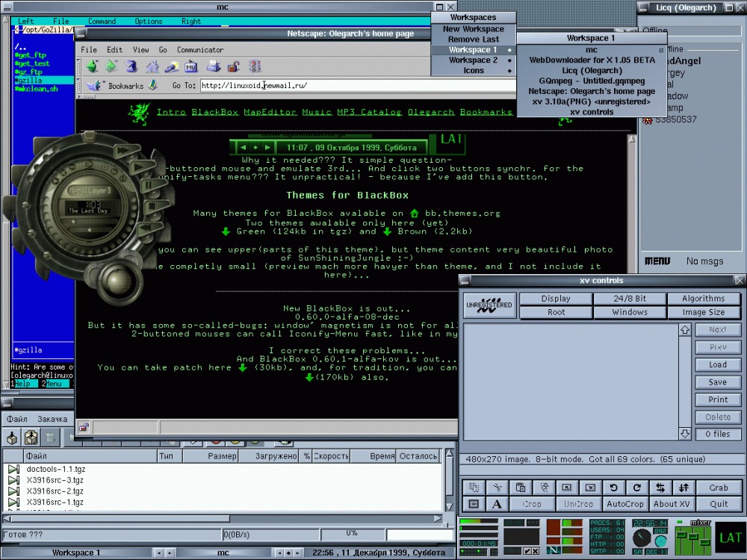Image resolution: width=747 pixels, height=560 pixels.
Task: Click the AutoCrop button in xv
Action: pyautogui.click(x=625, y=504)
